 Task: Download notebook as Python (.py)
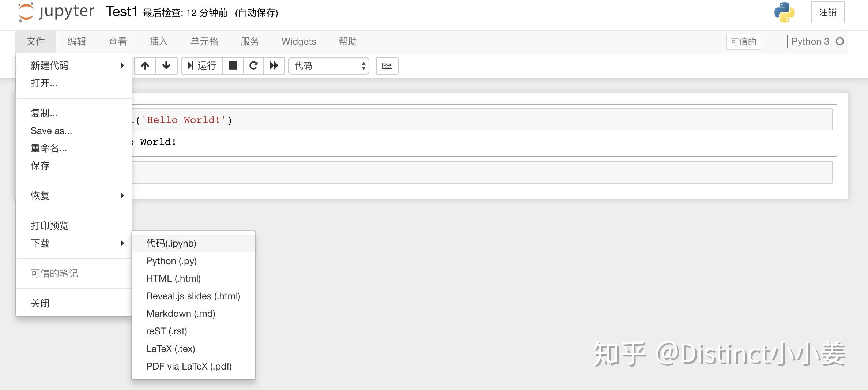(171, 261)
